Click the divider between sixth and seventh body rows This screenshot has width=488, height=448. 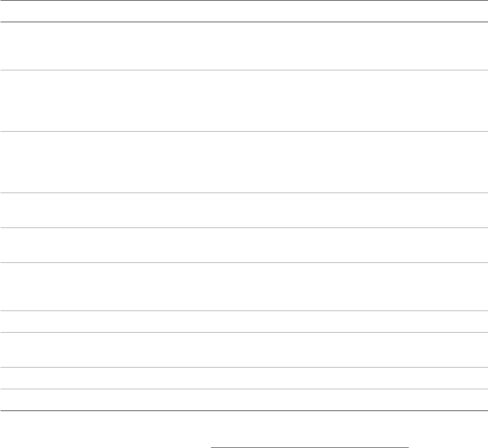(244, 310)
